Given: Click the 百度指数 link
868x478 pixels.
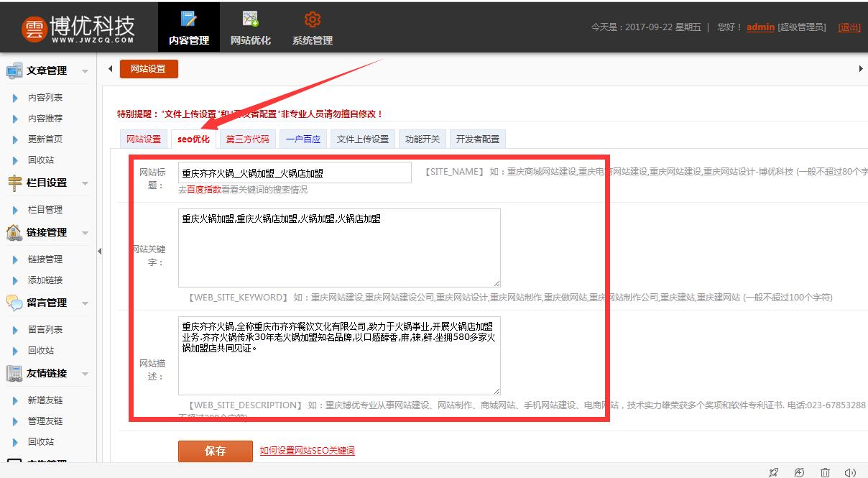Looking at the screenshot, I should (204, 190).
